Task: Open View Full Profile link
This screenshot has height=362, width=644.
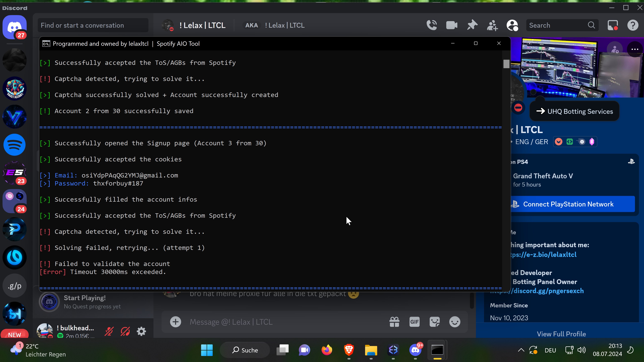Action: pos(561,334)
